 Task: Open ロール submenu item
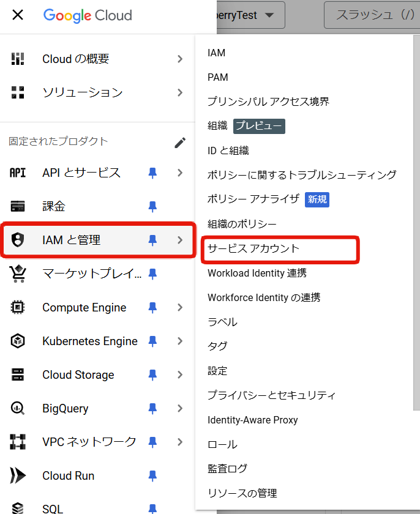point(222,444)
